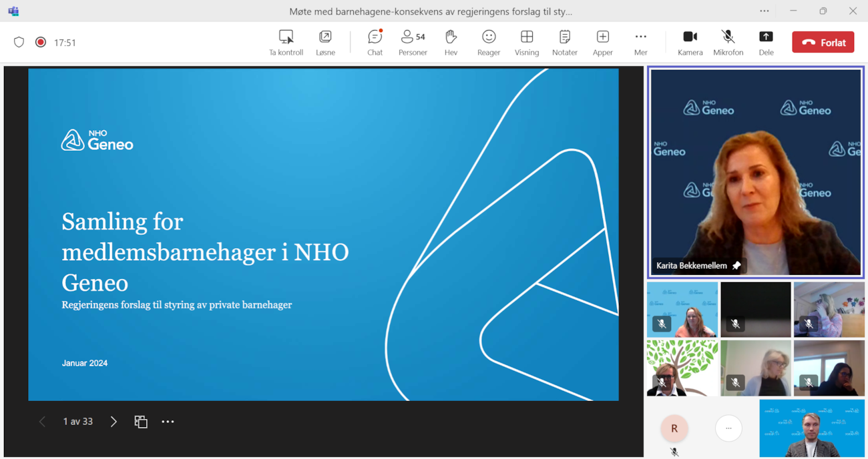Click the Januar 2024 text on slide
This screenshot has width=868, height=459.
[x=85, y=363]
